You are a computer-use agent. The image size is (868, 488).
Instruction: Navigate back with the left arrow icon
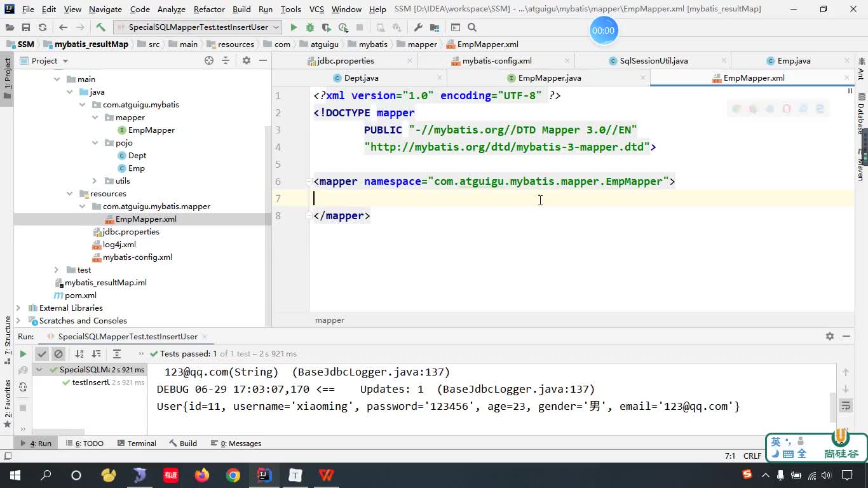[63, 27]
